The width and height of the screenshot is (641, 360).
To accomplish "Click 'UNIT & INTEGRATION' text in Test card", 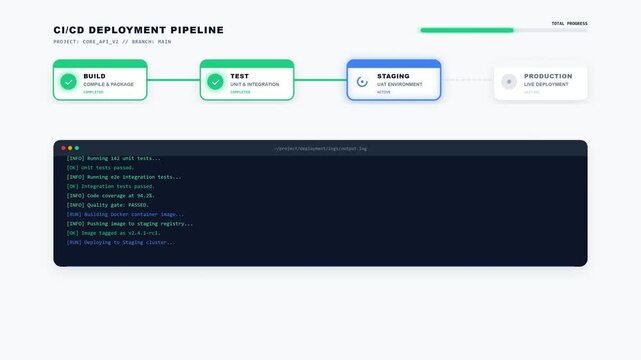I will (255, 84).
